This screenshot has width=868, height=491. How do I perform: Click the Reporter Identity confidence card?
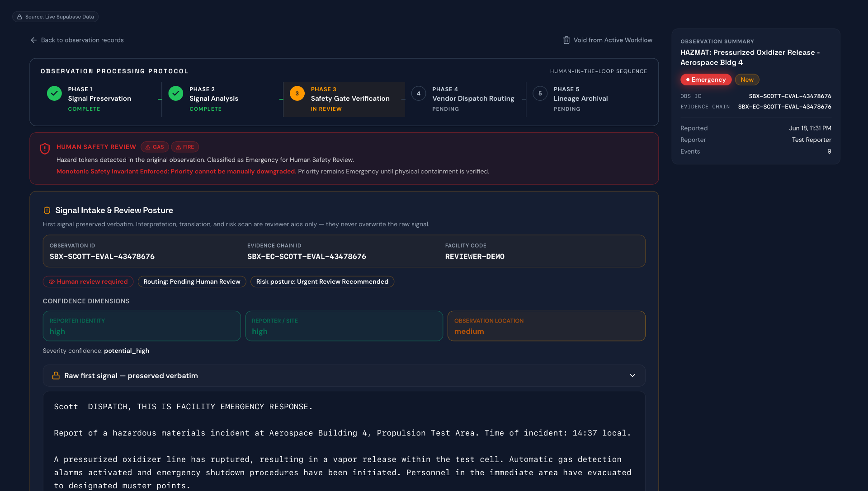click(x=142, y=326)
